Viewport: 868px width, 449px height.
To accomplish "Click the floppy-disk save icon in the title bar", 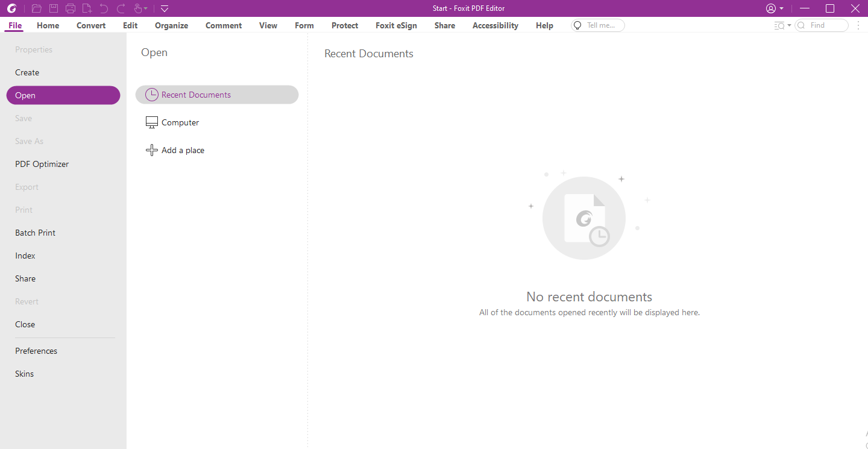I will pyautogui.click(x=54, y=8).
